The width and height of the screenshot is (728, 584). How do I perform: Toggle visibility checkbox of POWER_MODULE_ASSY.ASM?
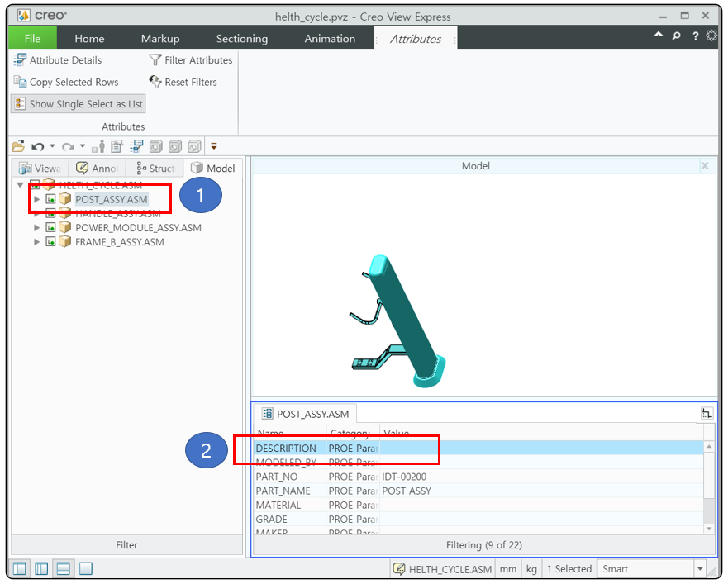point(50,227)
